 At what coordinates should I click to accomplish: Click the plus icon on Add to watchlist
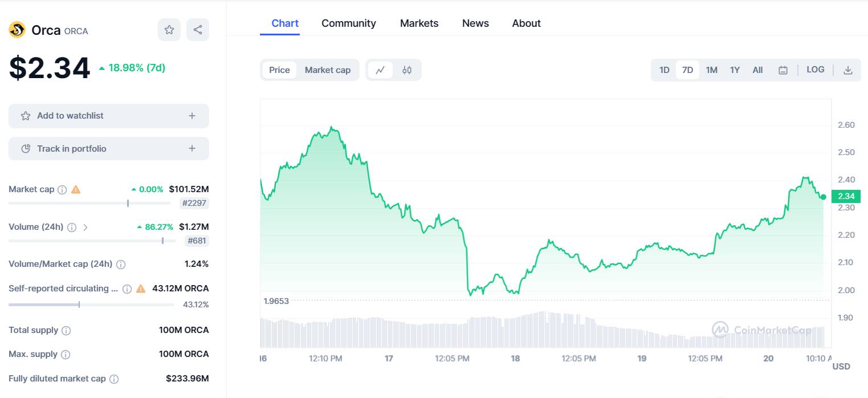point(192,116)
